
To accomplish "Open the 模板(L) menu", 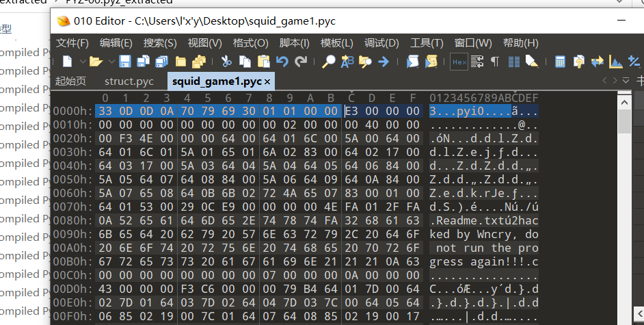I will 337,43.
